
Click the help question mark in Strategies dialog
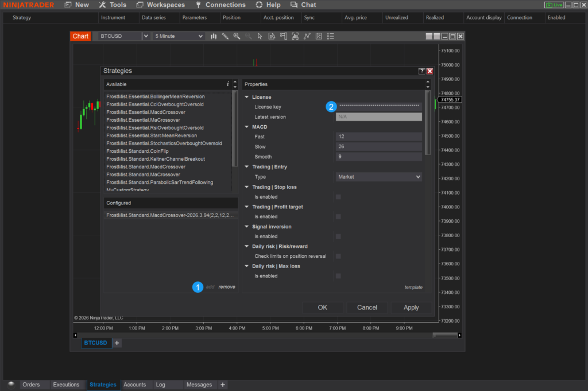tap(422, 71)
